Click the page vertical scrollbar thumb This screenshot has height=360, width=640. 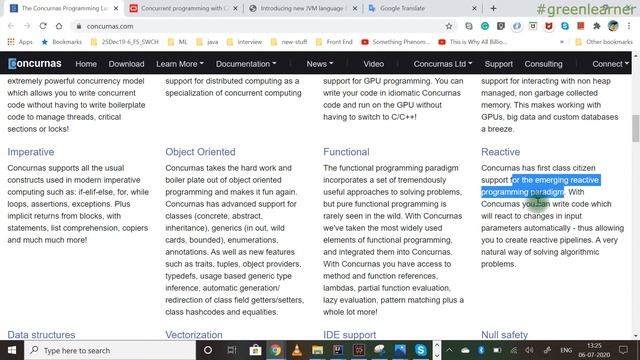(636, 129)
